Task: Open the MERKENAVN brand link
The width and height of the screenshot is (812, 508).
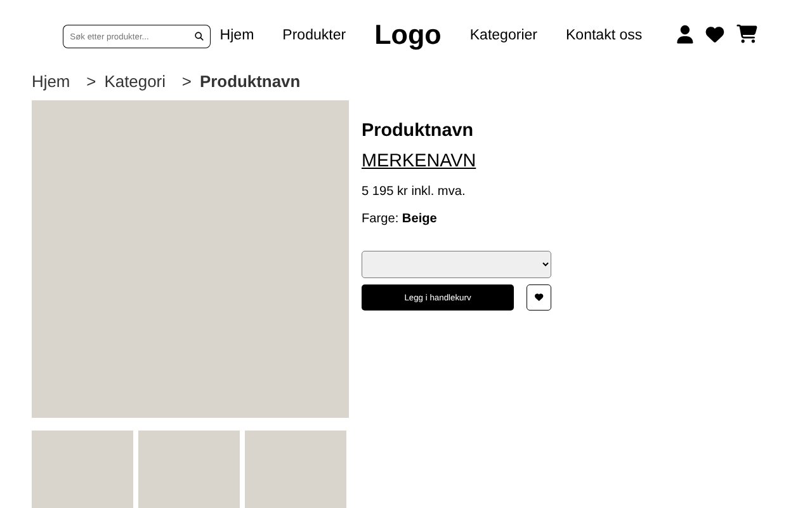Action: pos(419,160)
